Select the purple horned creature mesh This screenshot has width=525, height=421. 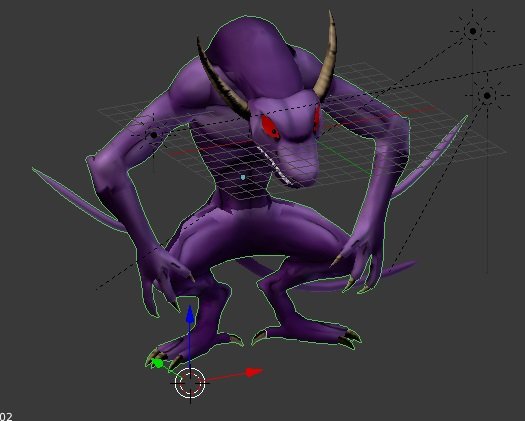pyautogui.click(x=248, y=228)
